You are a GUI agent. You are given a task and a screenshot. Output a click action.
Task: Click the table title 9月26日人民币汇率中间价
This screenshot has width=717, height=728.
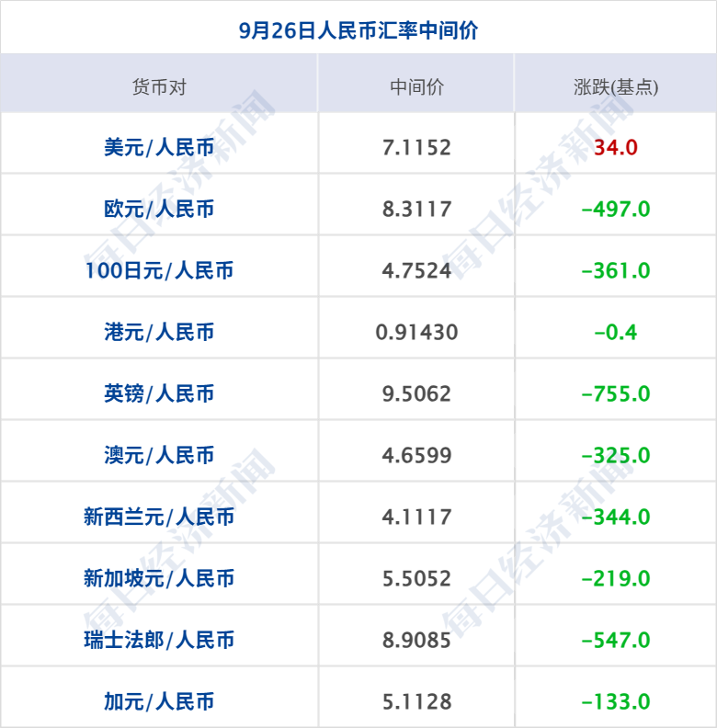(358, 30)
